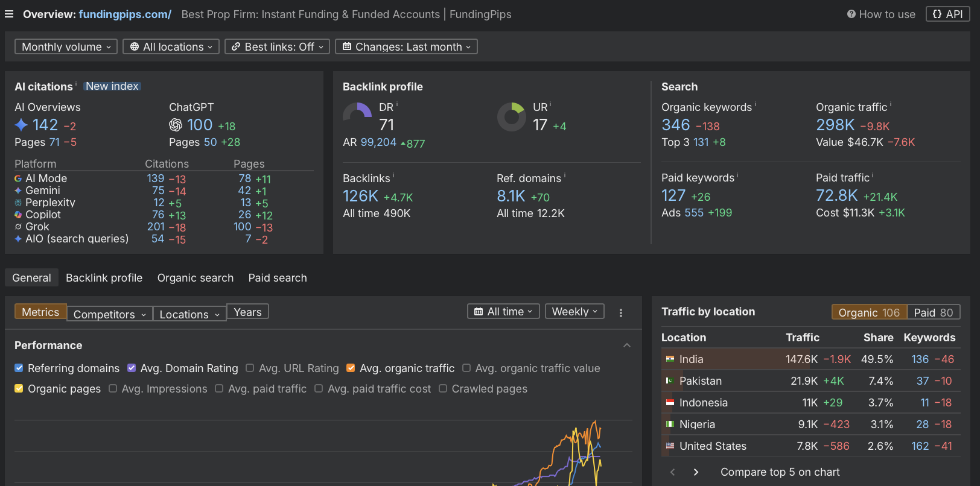Open the Locations chart dropdown
The height and width of the screenshot is (486, 980).
pyautogui.click(x=189, y=314)
